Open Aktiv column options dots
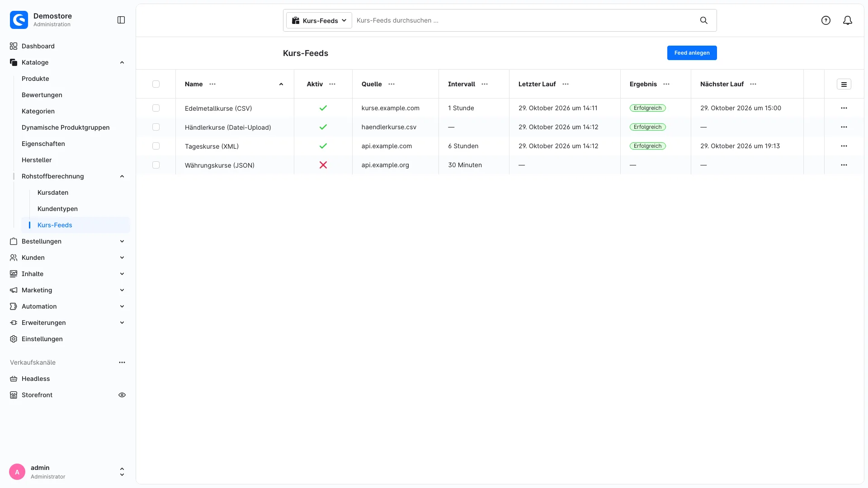Viewport: 868px width, 488px height. pos(332,84)
